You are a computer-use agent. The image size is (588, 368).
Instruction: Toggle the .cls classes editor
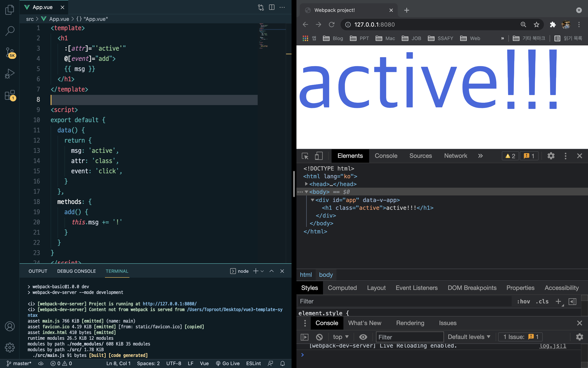pyautogui.click(x=542, y=301)
